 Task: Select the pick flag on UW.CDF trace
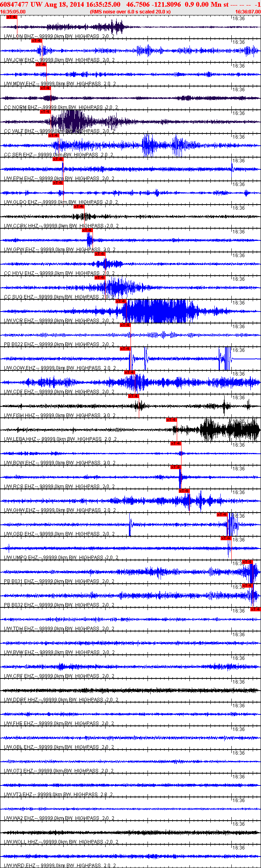[x=129, y=372]
